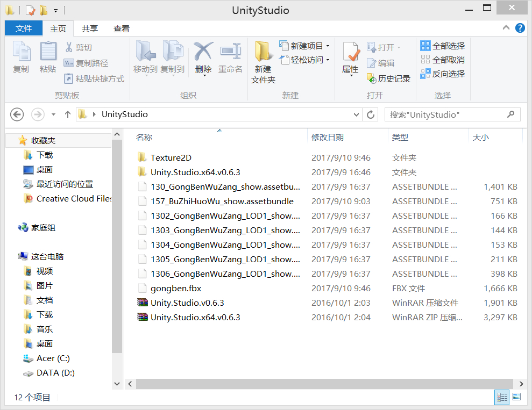Click the Edit (编辑) ribbon command

point(381,63)
